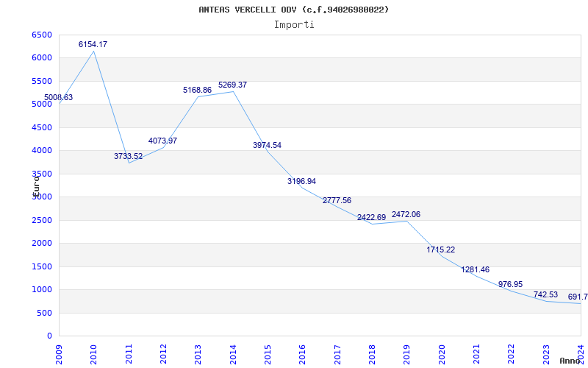Select data label 5269.37
Viewport: 588px width, 368px height.
click(x=232, y=85)
